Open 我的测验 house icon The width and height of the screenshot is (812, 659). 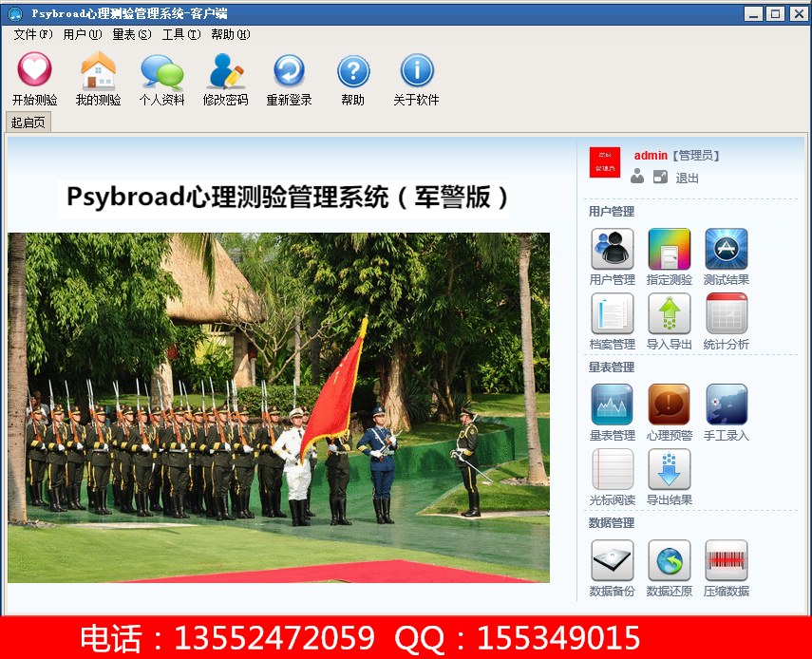tap(98, 69)
